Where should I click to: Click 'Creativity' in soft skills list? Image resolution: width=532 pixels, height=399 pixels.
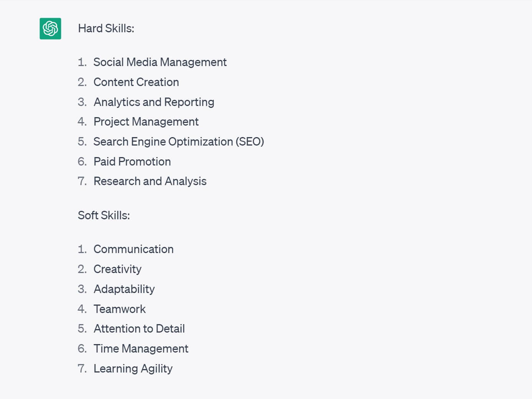pos(117,269)
